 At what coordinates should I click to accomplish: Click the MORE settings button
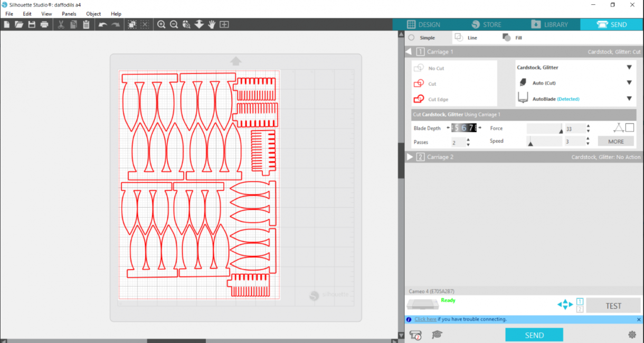tap(615, 141)
